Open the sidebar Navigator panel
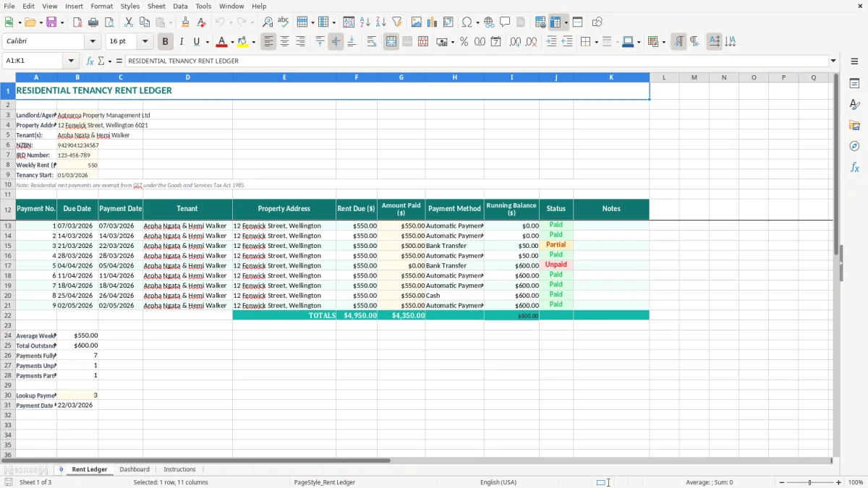 [854, 146]
